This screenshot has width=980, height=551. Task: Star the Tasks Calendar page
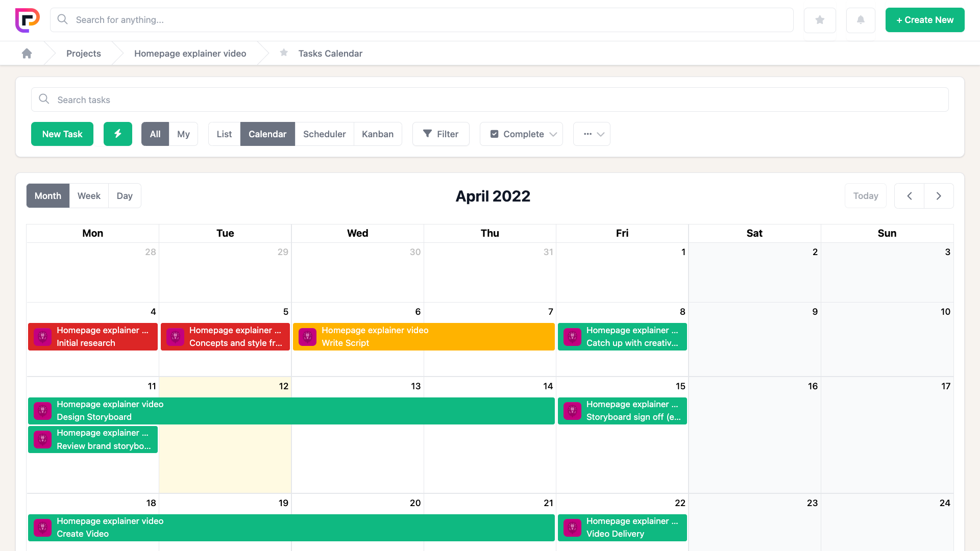point(284,53)
